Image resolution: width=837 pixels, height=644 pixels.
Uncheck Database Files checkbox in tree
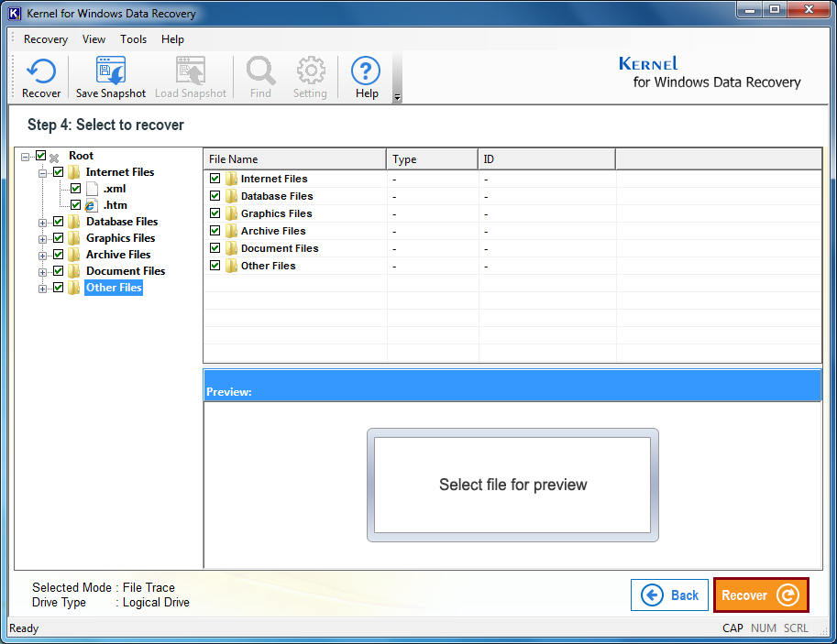coord(58,222)
